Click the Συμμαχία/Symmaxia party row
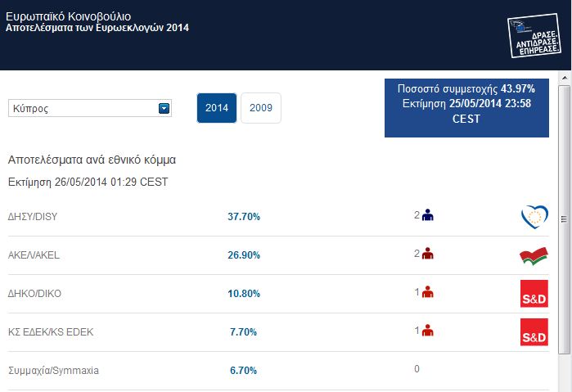The width and height of the screenshot is (572, 392). 53,370
